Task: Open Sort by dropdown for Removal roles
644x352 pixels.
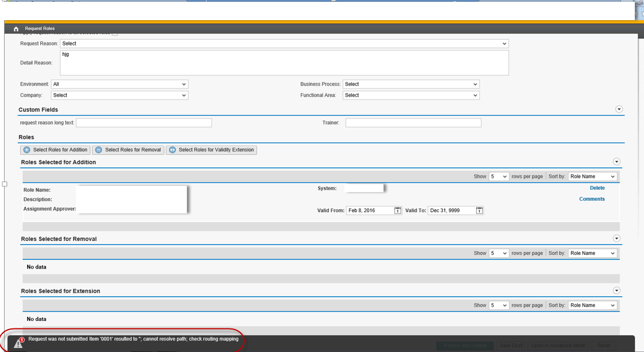Action: pyautogui.click(x=593, y=254)
